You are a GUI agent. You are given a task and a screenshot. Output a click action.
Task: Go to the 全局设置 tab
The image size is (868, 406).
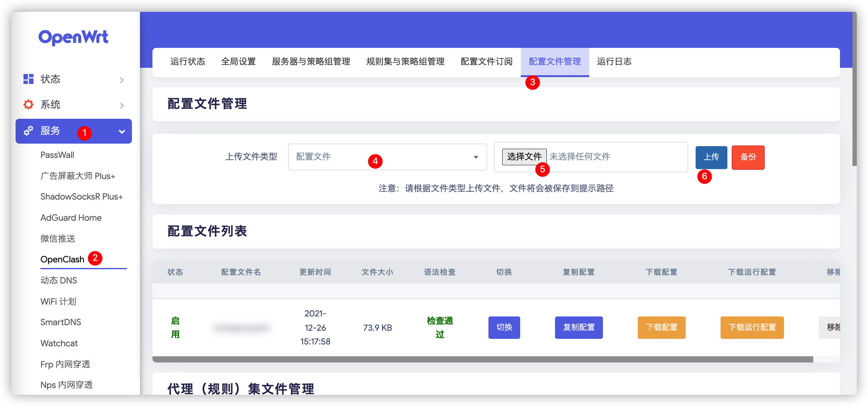point(238,62)
